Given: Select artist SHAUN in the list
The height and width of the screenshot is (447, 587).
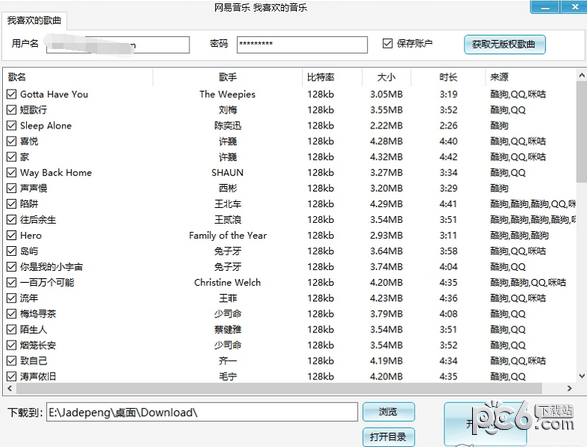Looking at the screenshot, I should [228, 172].
